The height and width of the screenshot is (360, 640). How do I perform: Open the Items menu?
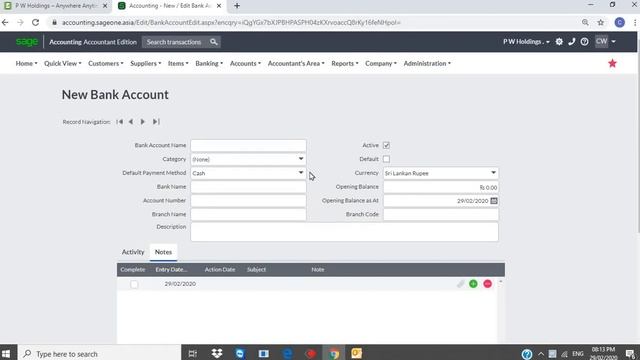[178, 63]
